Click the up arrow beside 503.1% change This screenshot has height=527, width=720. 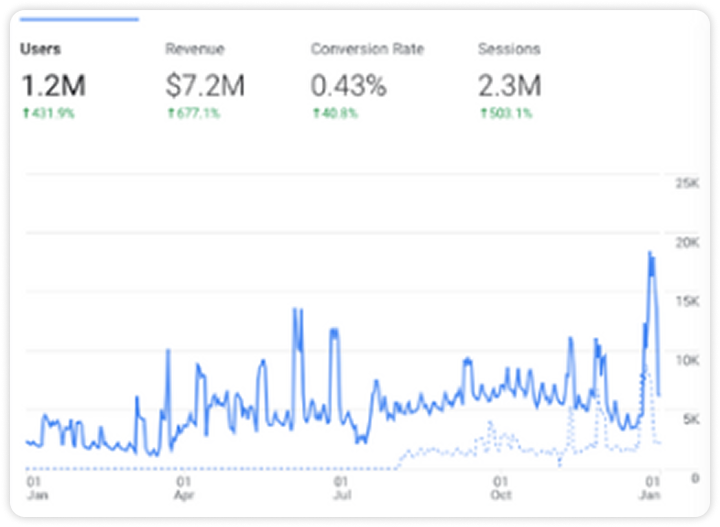click(x=482, y=113)
